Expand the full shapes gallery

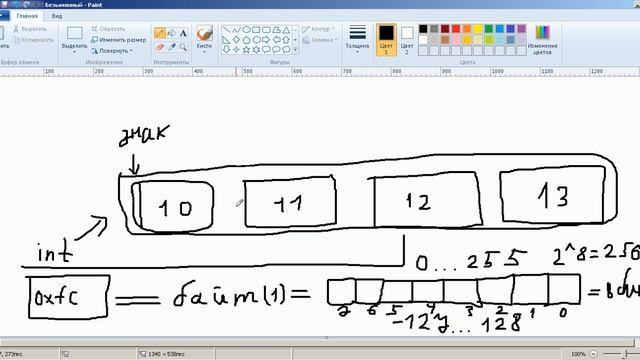296,50
